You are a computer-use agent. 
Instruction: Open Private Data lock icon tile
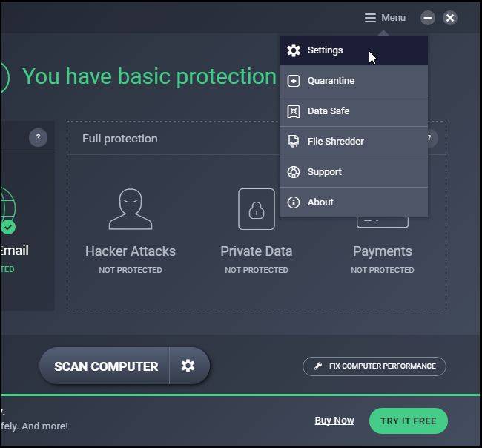(x=257, y=209)
